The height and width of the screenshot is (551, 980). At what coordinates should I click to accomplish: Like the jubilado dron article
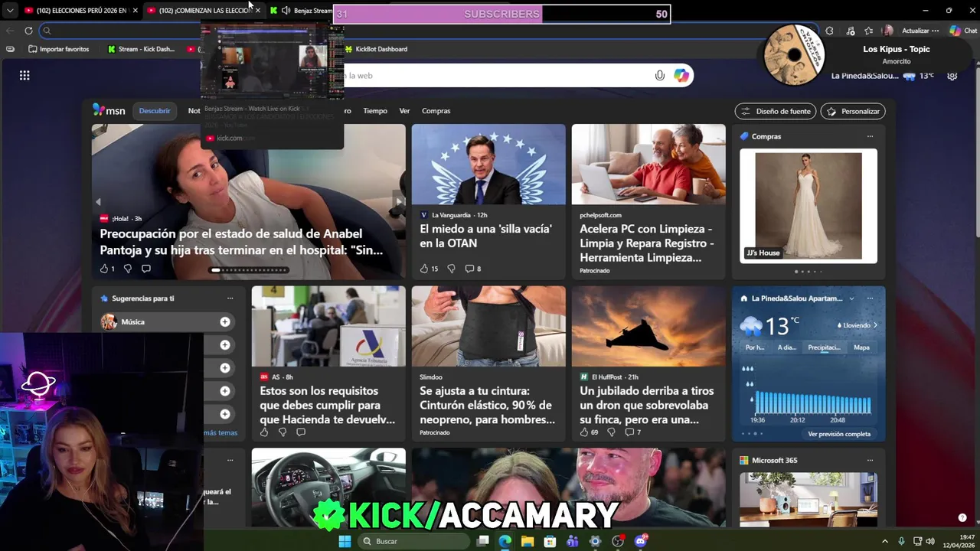point(584,432)
